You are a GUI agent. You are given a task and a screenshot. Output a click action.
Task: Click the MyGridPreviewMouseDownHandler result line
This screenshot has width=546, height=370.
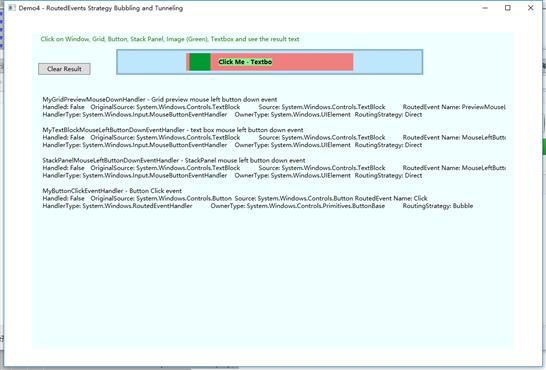click(x=160, y=100)
